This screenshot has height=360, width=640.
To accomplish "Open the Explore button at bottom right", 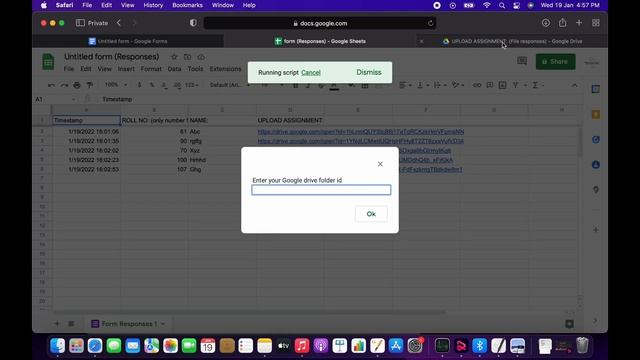I will (x=569, y=324).
